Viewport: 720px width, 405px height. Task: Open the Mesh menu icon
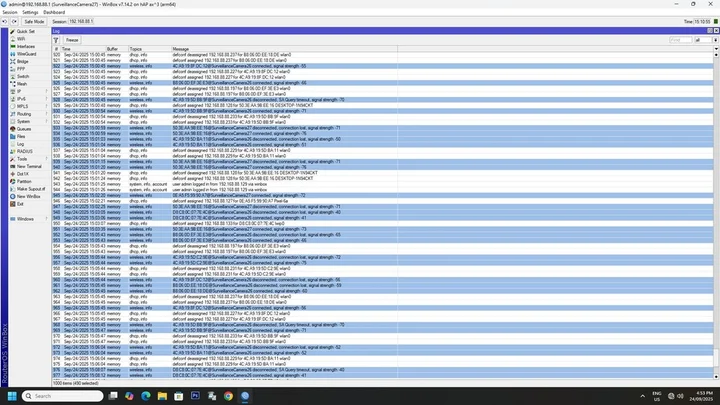[x=13, y=84]
